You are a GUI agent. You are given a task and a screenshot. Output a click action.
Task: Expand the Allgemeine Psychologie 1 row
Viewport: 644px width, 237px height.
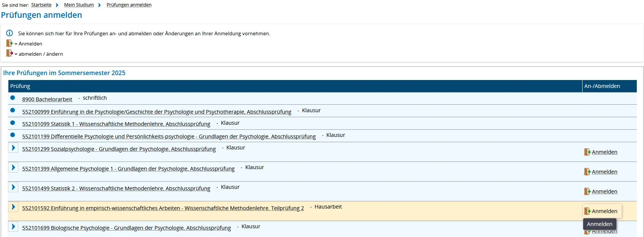[x=13, y=168]
